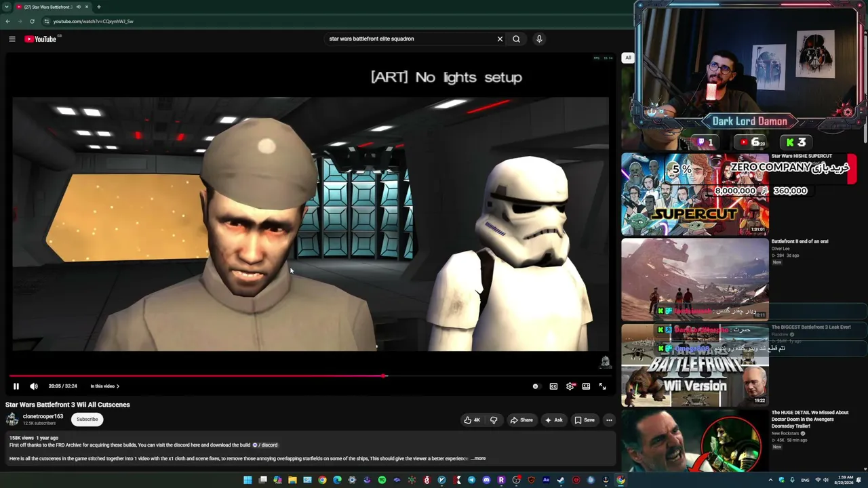
Task: Reload the current page
Action: coord(32,21)
